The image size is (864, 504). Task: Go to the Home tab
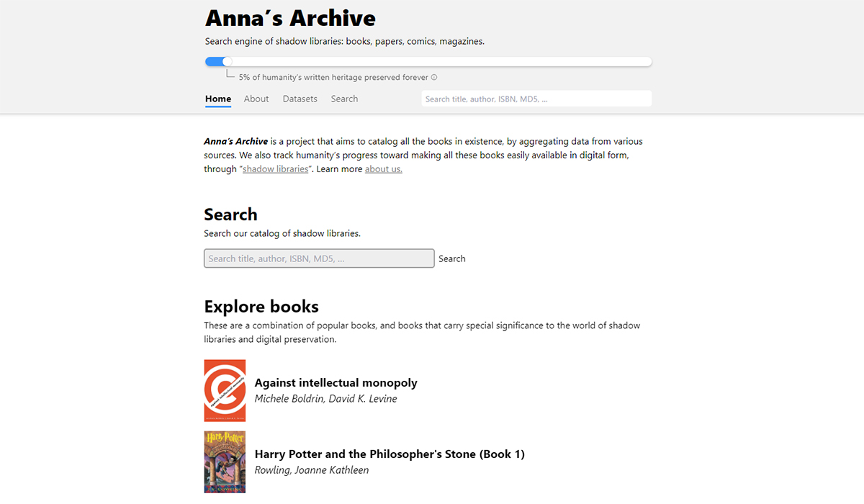(218, 99)
